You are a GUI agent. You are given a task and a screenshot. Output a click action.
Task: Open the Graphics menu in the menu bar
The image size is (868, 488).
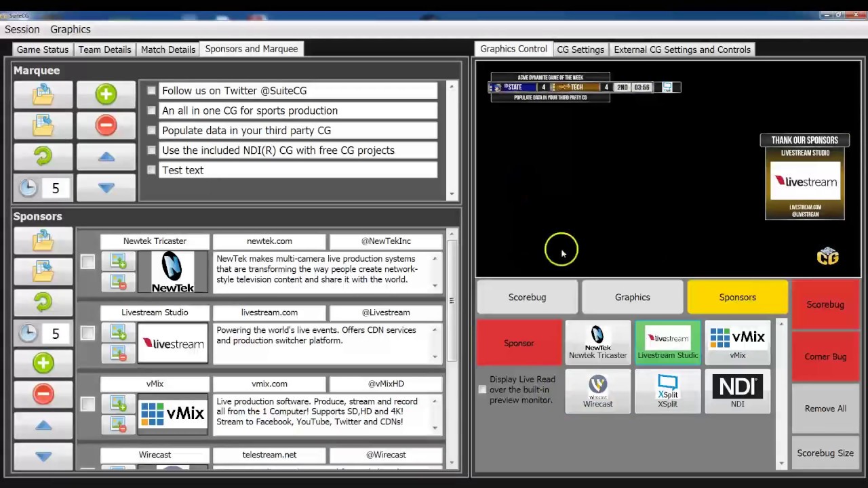click(71, 29)
